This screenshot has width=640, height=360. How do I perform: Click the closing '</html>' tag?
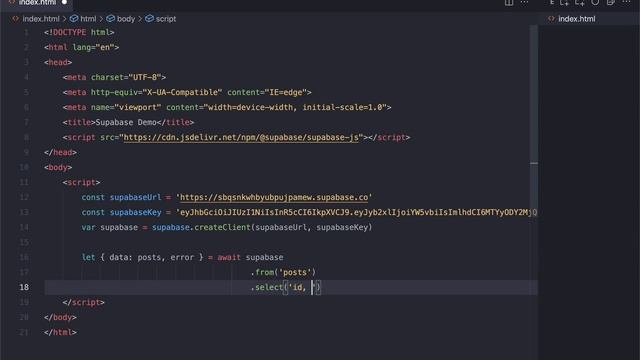60,333
